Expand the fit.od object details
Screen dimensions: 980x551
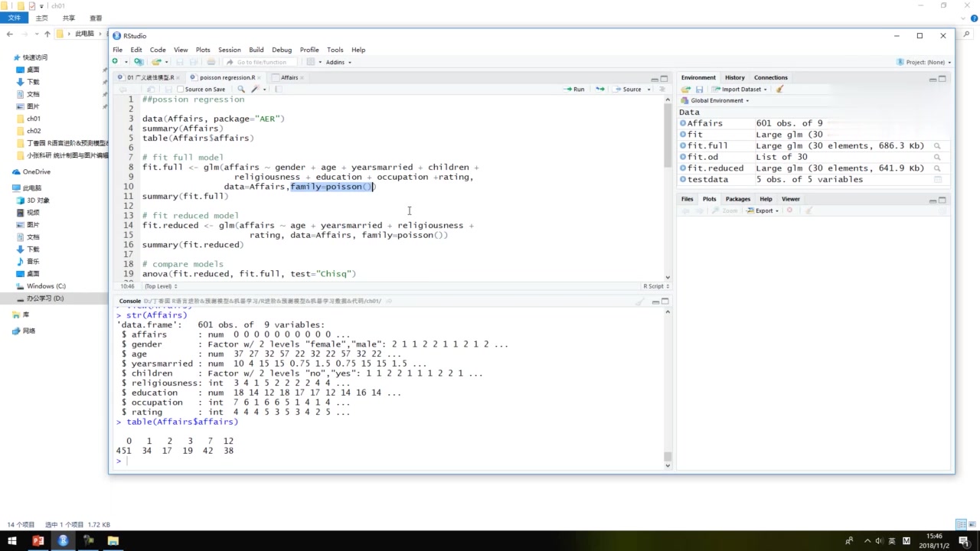[x=683, y=157]
